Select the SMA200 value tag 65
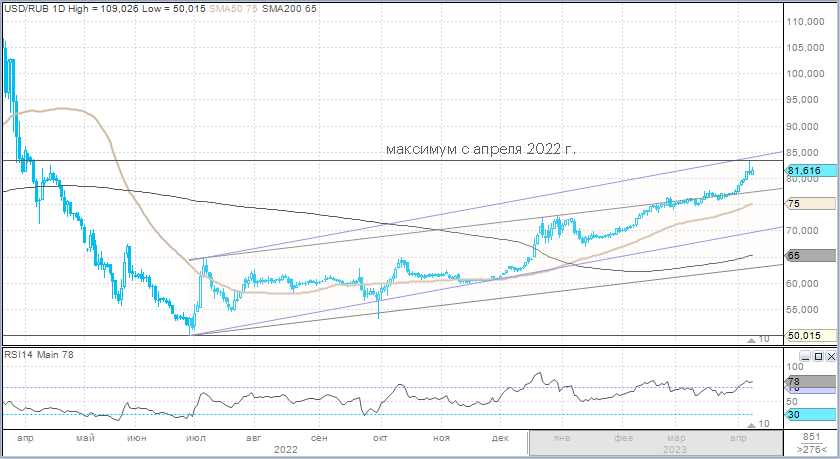 coord(809,256)
